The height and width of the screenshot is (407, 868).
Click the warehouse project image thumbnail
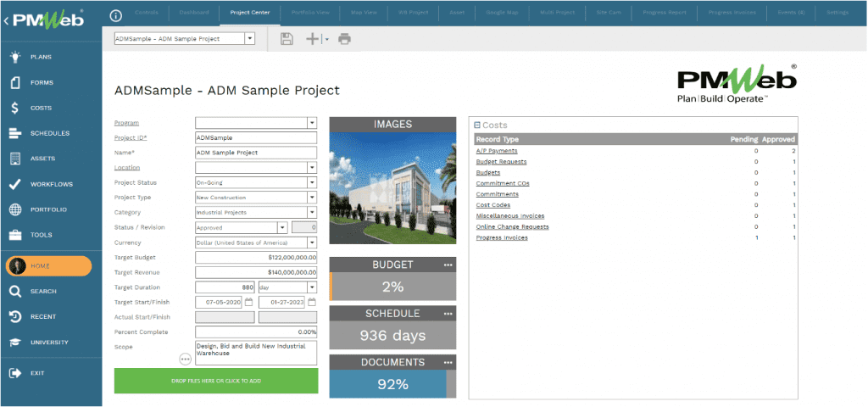click(393, 187)
